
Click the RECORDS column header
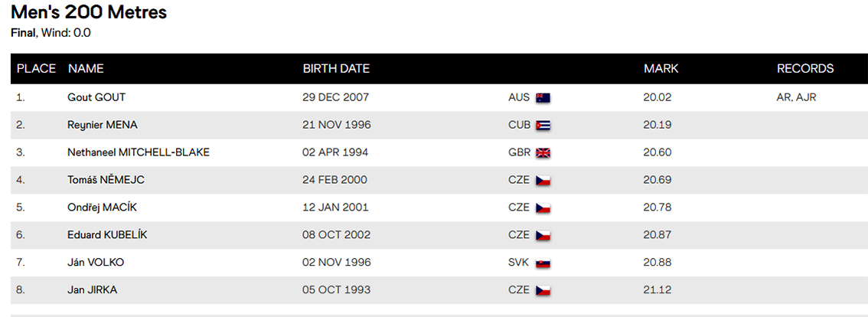805,69
